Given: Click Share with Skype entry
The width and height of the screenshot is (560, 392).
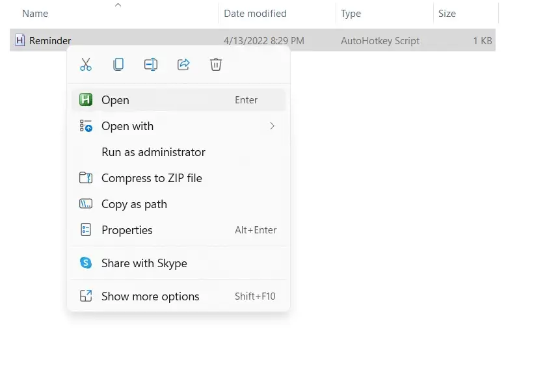Looking at the screenshot, I should click(x=144, y=263).
